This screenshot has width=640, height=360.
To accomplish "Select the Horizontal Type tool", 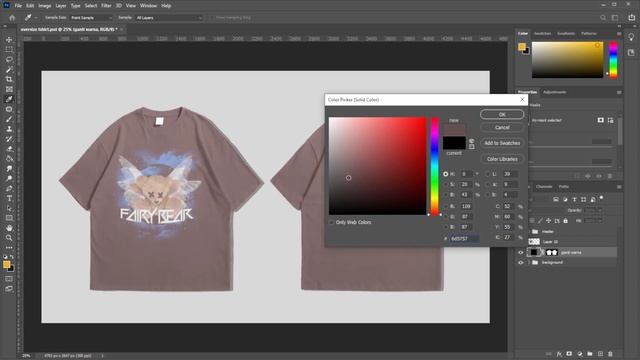I will (9, 198).
